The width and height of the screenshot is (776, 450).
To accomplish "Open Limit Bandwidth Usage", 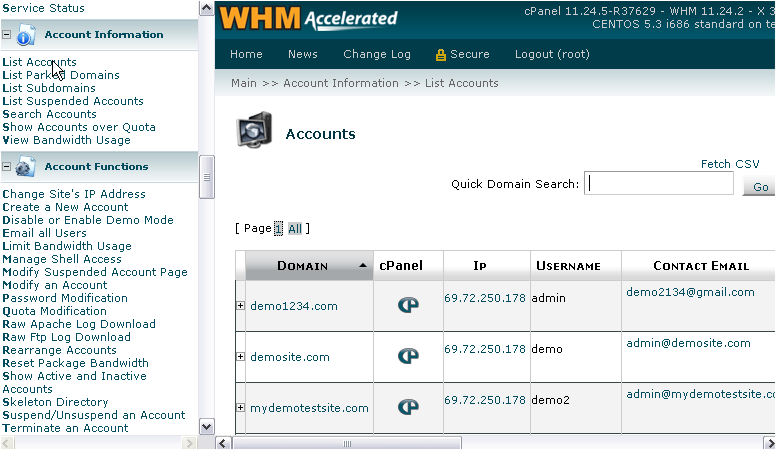I will [x=67, y=246].
